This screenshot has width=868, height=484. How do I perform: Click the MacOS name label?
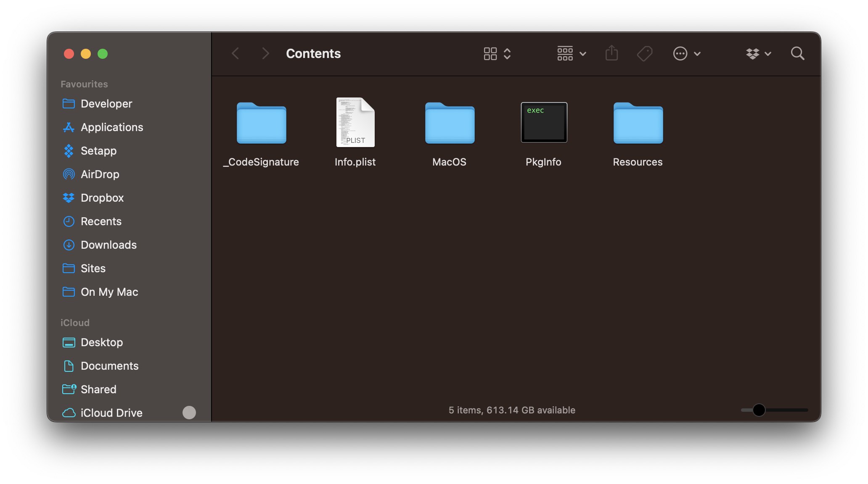point(450,162)
